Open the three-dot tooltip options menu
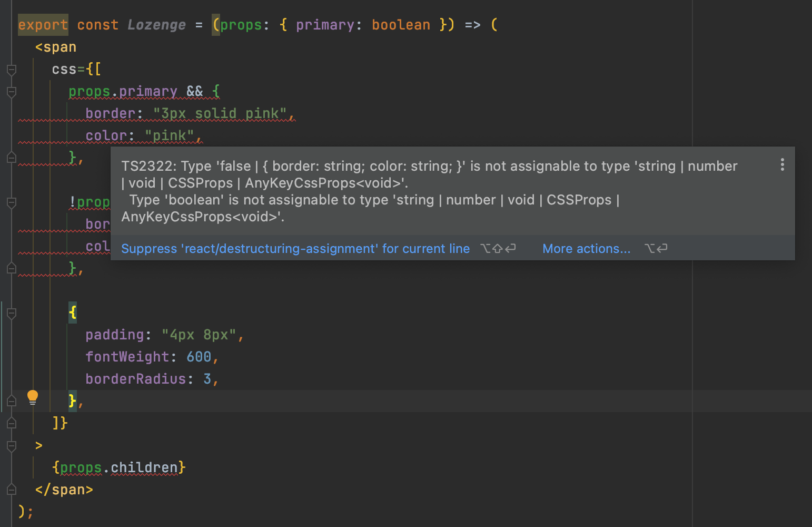Image resolution: width=812 pixels, height=527 pixels. [x=783, y=164]
